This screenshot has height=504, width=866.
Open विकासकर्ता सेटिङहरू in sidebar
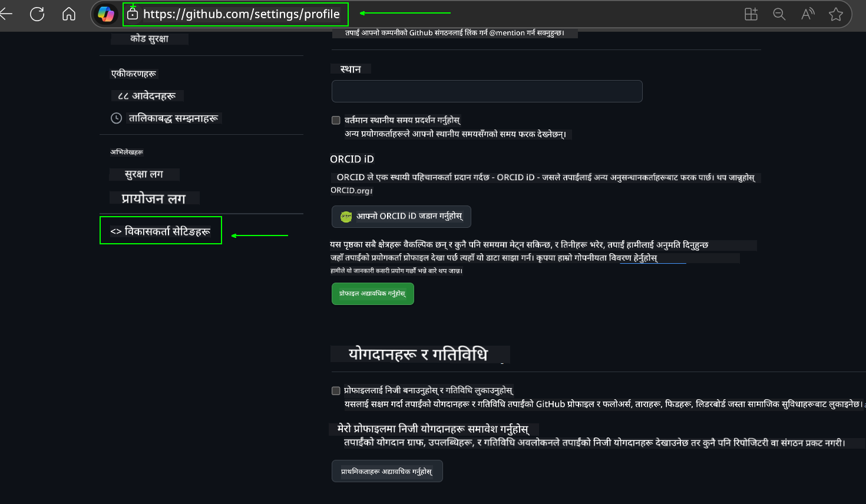161,231
